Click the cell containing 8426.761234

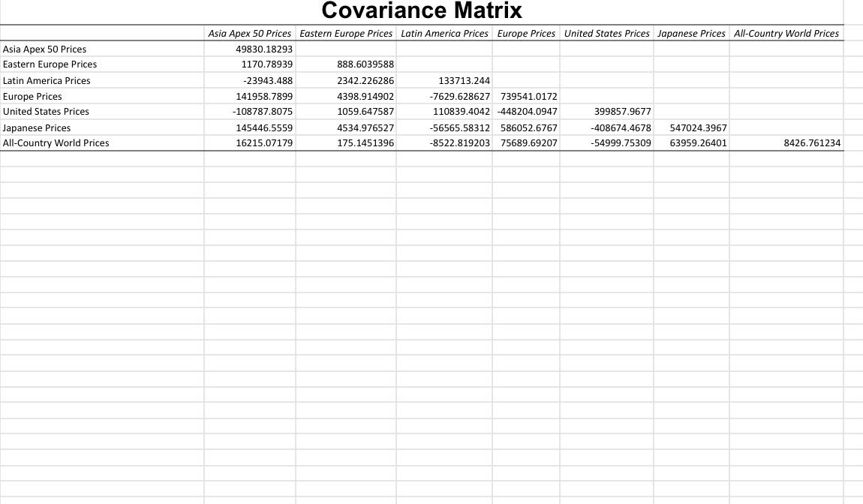pyautogui.click(x=812, y=143)
